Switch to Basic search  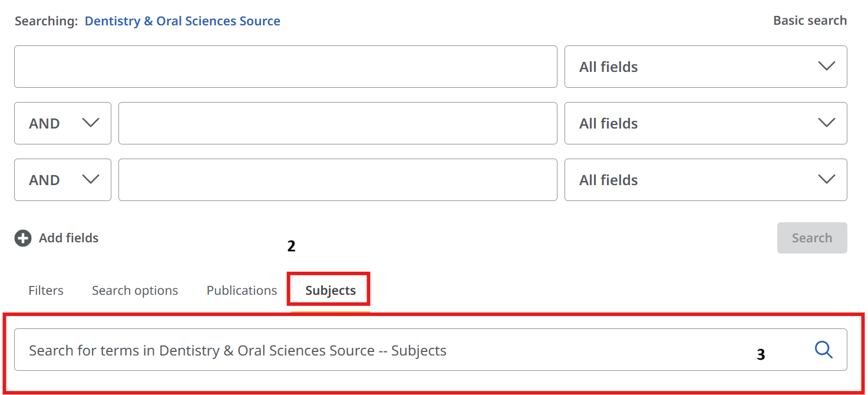810,21
